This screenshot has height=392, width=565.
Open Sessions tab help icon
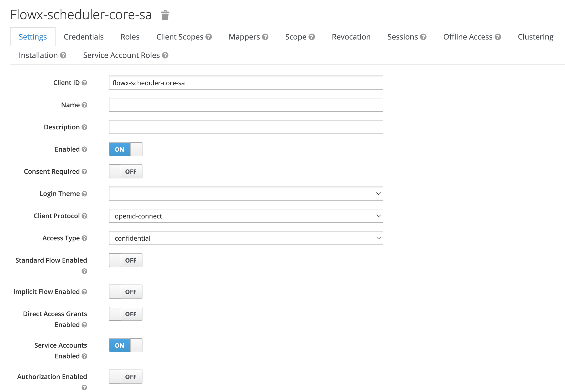click(x=423, y=37)
